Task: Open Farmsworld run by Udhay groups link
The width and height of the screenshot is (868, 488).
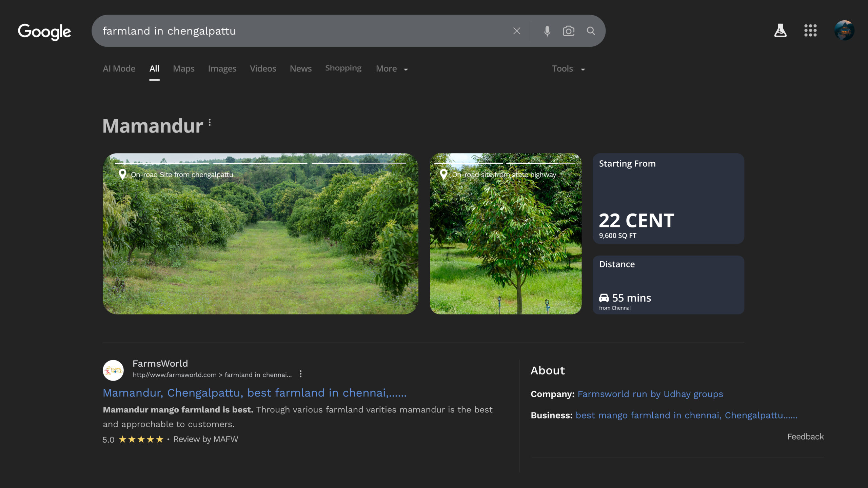Action: click(x=650, y=394)
